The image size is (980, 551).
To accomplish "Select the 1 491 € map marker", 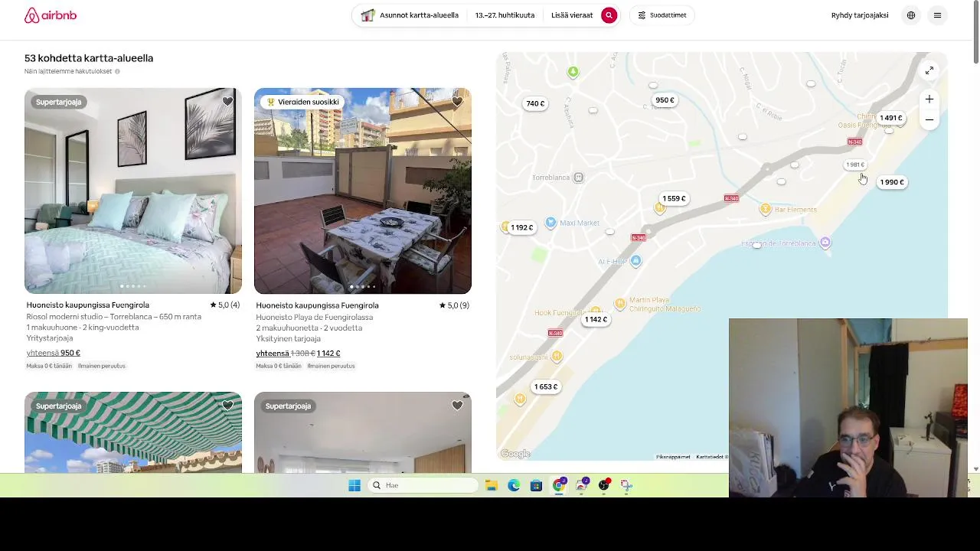I will point(890,118).
